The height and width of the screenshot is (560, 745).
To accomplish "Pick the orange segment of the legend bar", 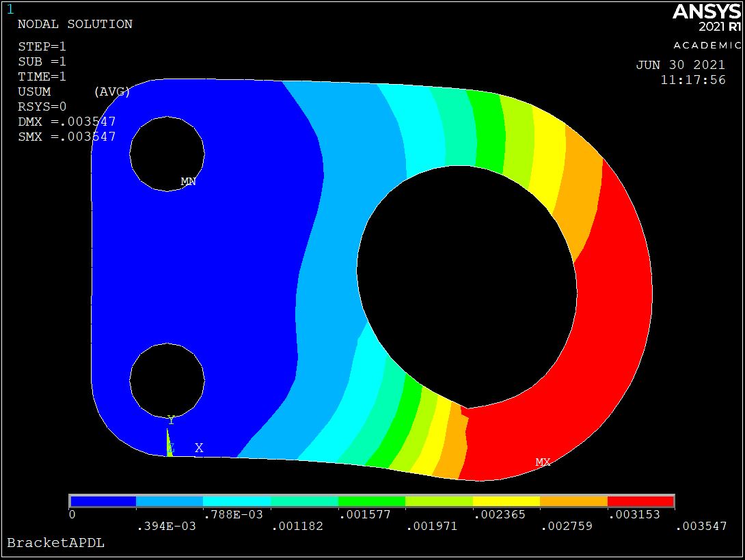I will (573, 501).
